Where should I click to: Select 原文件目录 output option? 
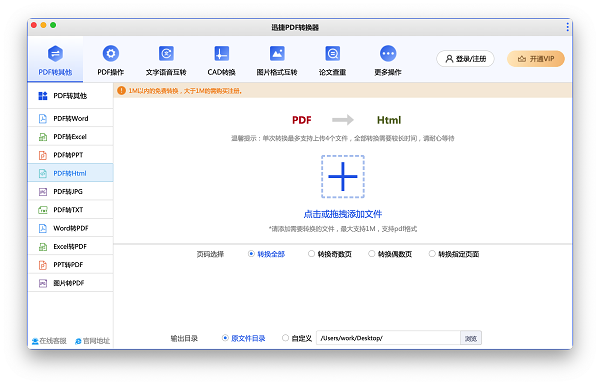[243, 338]
